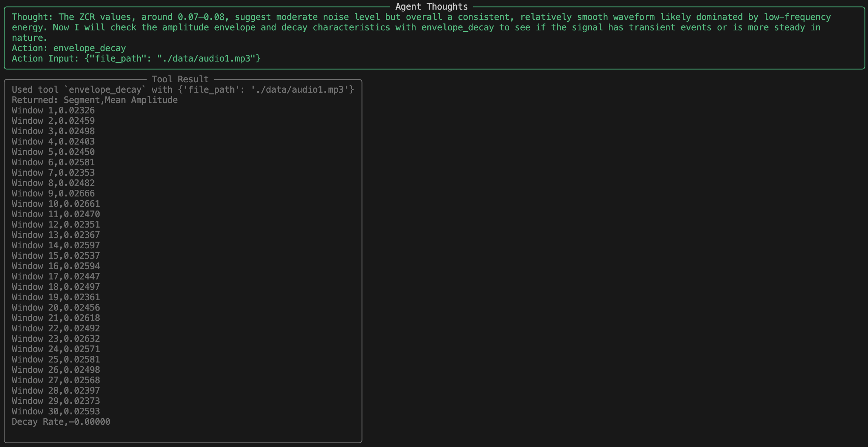
Task: Click the Window 30,0.02593 row
Action: point(56,411)
